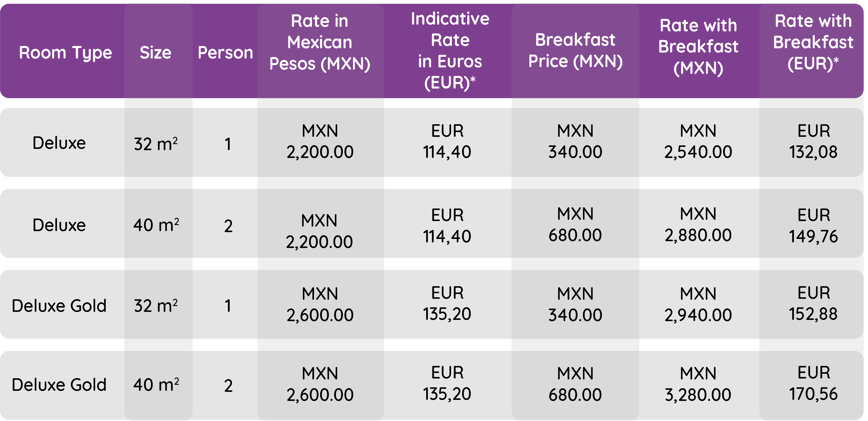Select the Rate in Mexican Pesos header
Screen dimensions: 868x421
pos(320,42)
